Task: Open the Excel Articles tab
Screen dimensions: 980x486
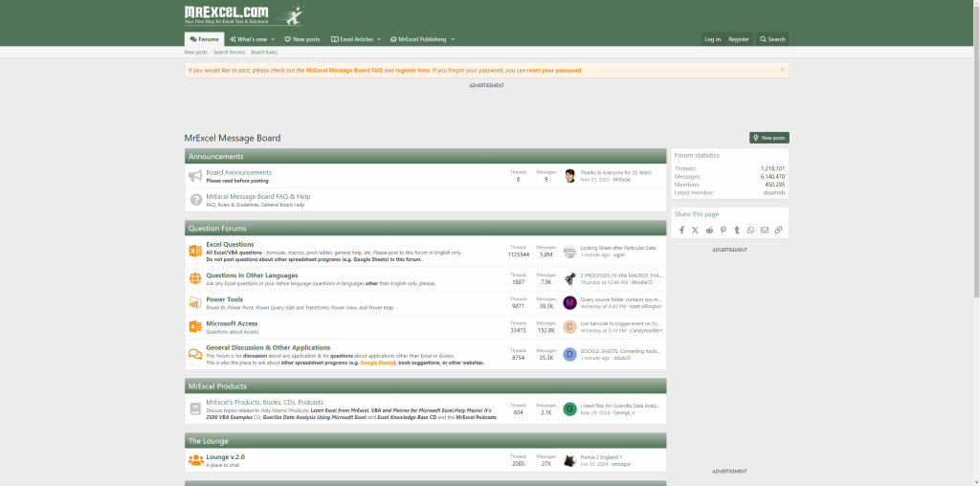Action: point(352,39)
